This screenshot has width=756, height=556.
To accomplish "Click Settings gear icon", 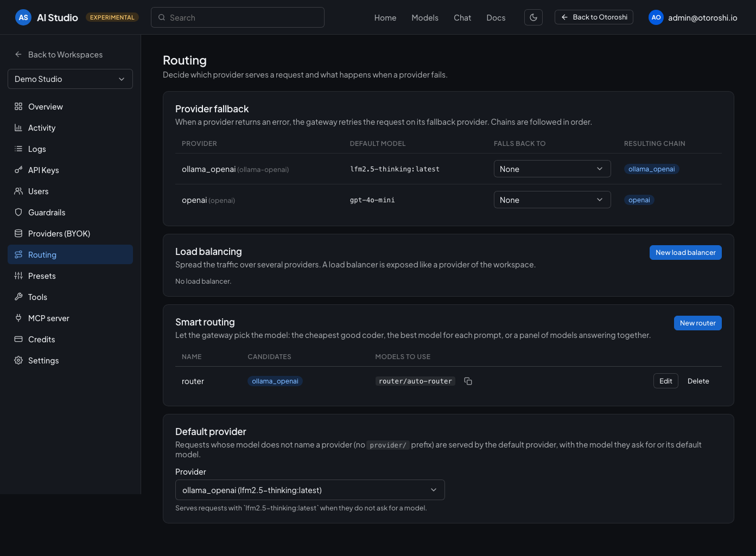I will click(x=18, y=360).
